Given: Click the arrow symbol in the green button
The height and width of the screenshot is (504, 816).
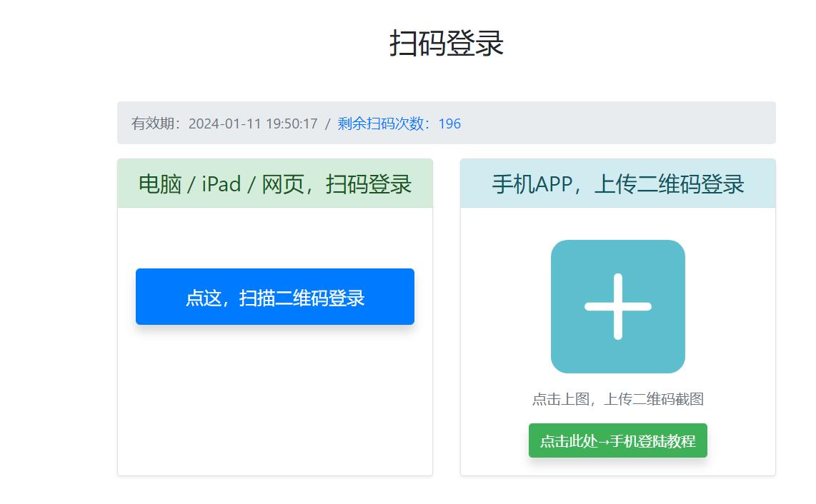Looking at the screenshot, I should point(603,441).
